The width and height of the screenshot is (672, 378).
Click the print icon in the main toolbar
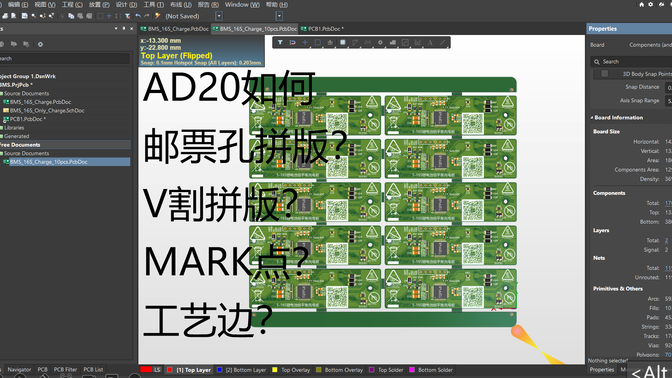pos(5,16)
